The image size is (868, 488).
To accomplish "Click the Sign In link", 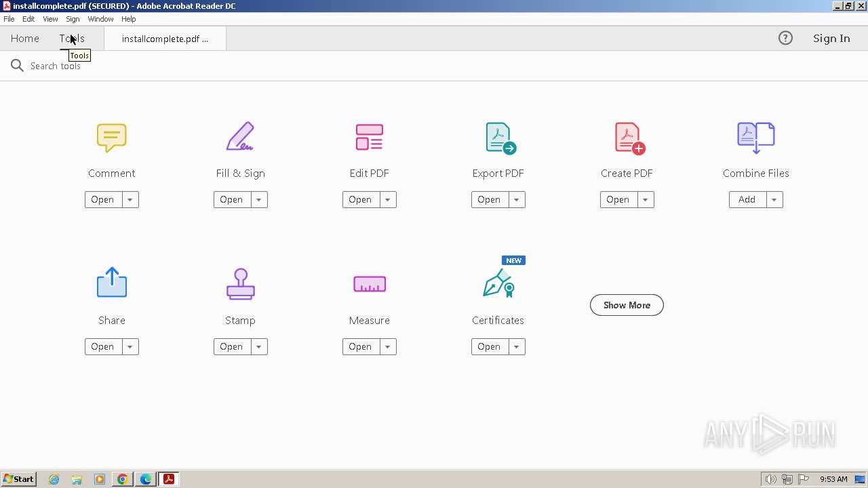I will [x=831, y=38].
